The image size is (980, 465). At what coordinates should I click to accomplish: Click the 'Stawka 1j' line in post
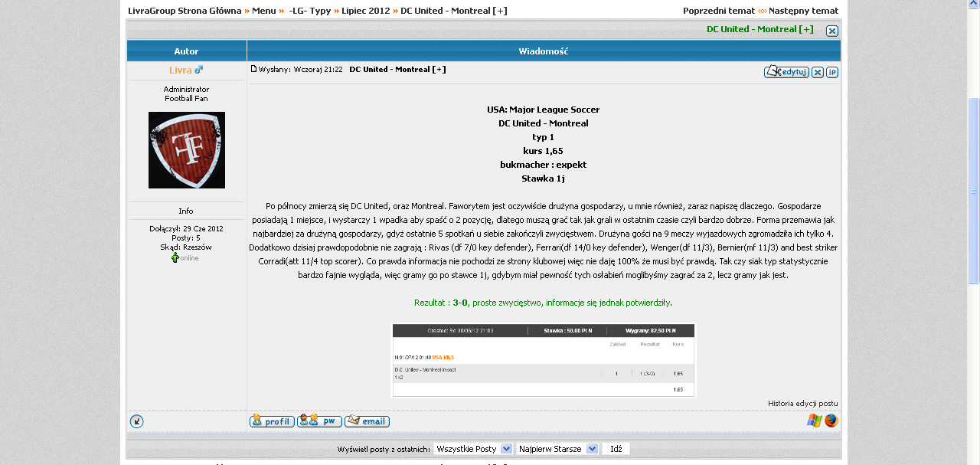coord(544,178)
